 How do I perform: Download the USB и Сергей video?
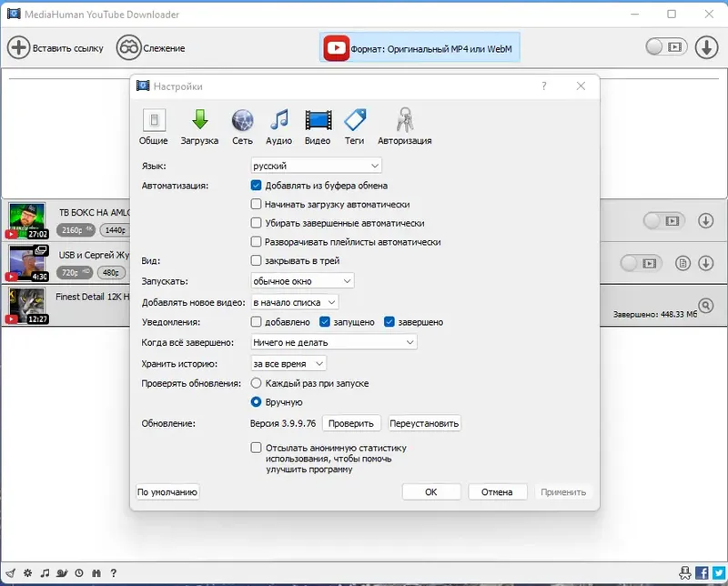point(706,263)
